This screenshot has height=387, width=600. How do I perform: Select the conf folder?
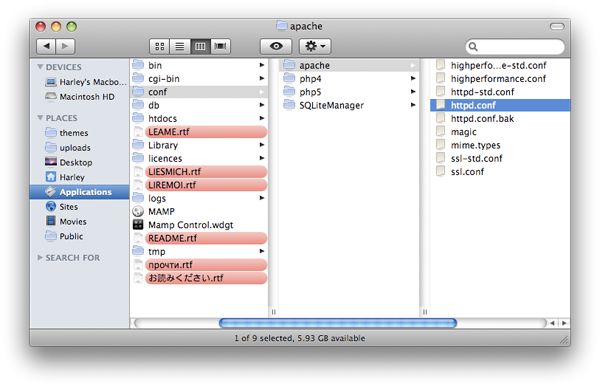point(199,92)
